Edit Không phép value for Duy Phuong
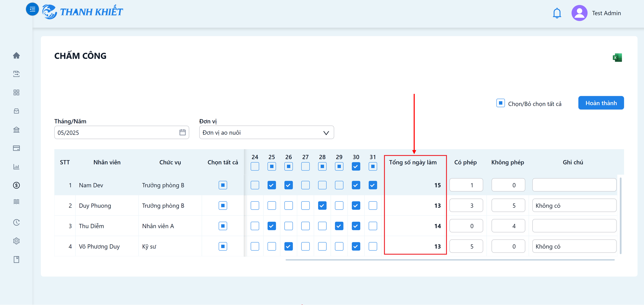Image resolution: width=644 pixels, height=305 pixels. point(508,205)
